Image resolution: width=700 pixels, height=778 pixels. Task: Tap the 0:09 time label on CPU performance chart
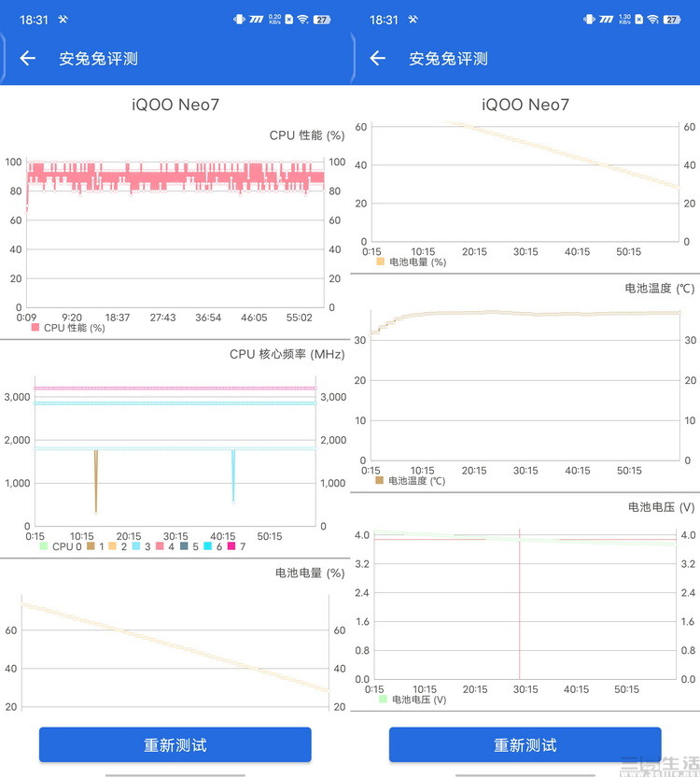pos(26,318)
